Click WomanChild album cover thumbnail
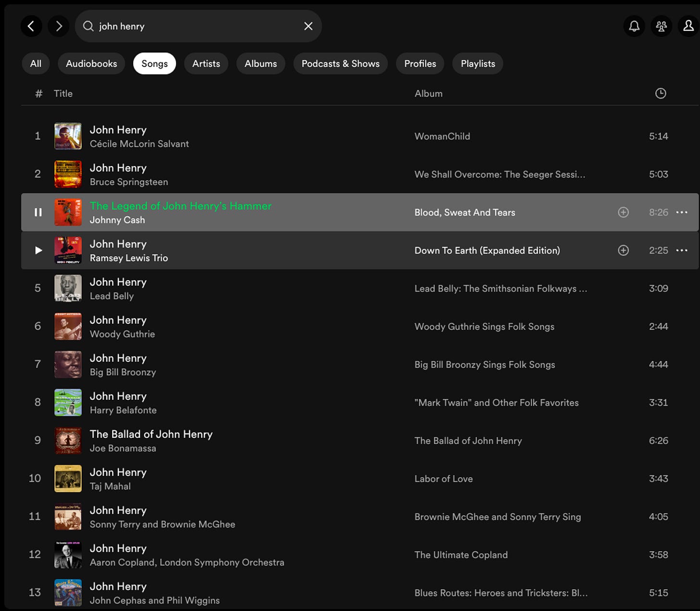 pyautogui.click(x=68, y=136)
